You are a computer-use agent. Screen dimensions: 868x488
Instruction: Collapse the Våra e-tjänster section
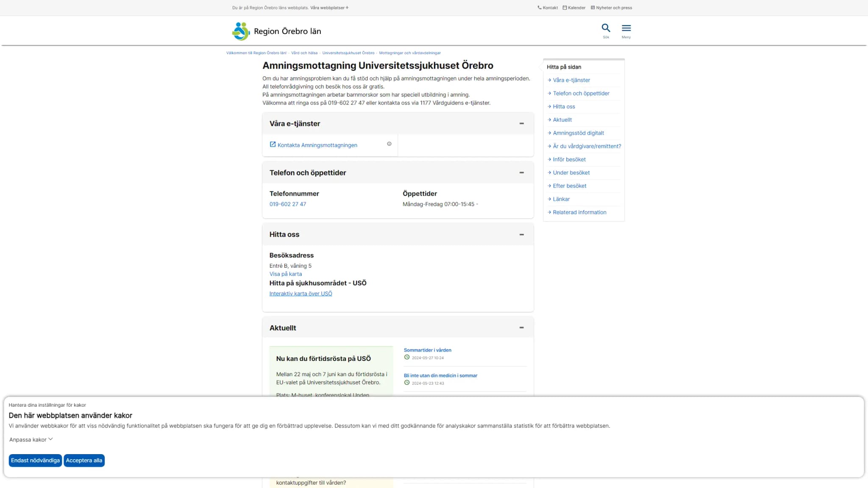pyautogui.click(x=522, y=124)
